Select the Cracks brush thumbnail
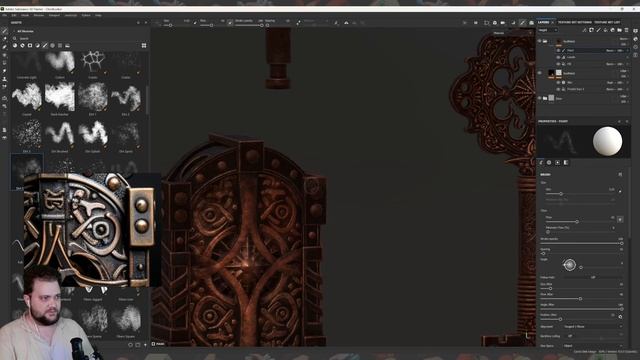 click(x=93, y=61)
